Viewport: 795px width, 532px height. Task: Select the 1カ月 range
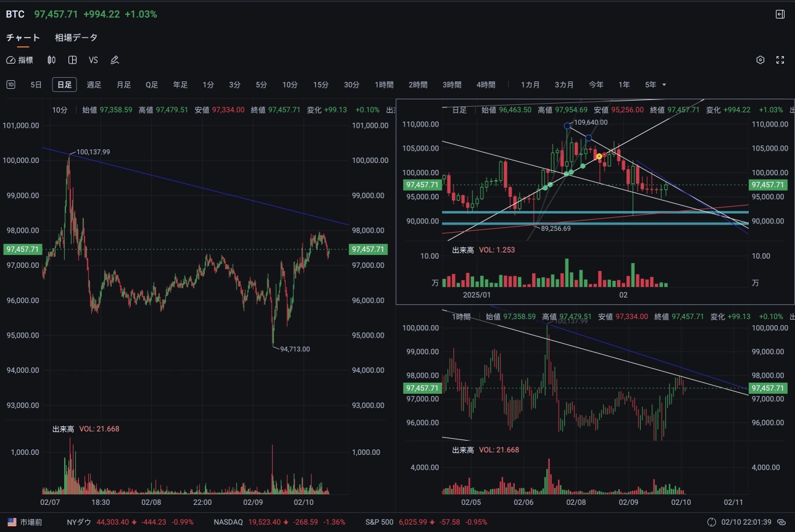530,85
